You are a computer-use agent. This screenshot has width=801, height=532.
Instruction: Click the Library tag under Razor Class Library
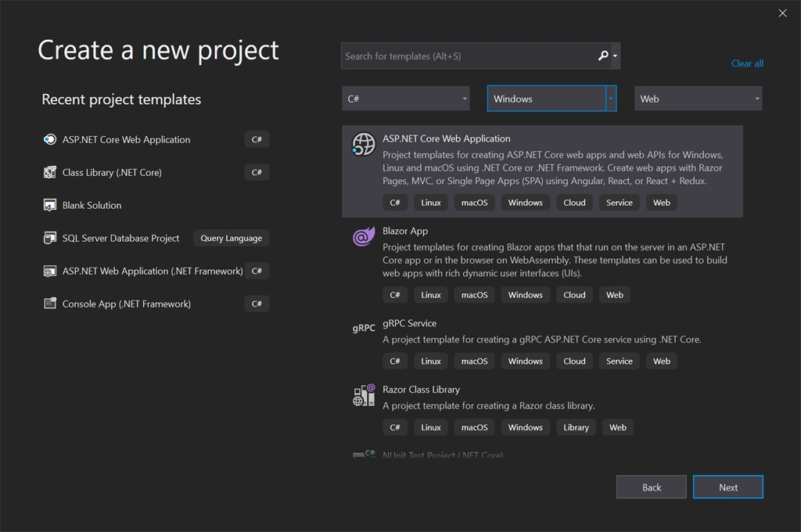[x=576, y=427]
